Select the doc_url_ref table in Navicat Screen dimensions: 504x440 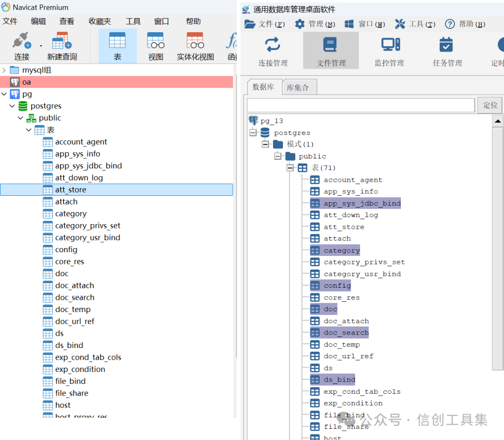tap(75, 321)
